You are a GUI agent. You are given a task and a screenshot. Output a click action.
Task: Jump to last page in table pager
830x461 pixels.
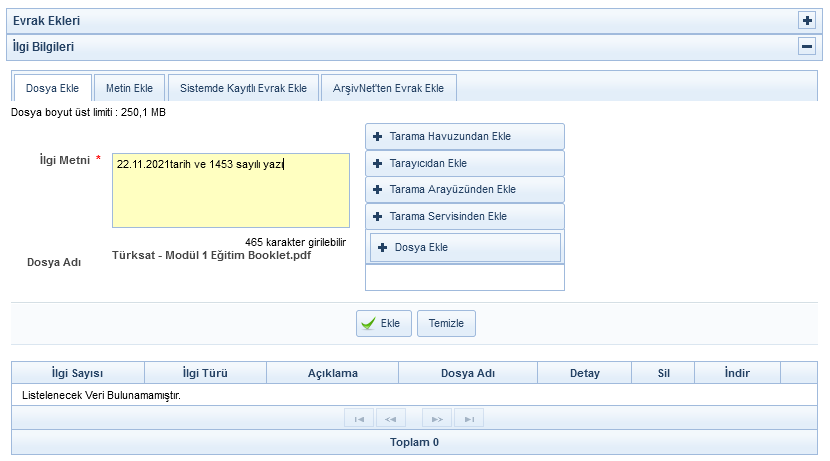[x=469, y=419]
